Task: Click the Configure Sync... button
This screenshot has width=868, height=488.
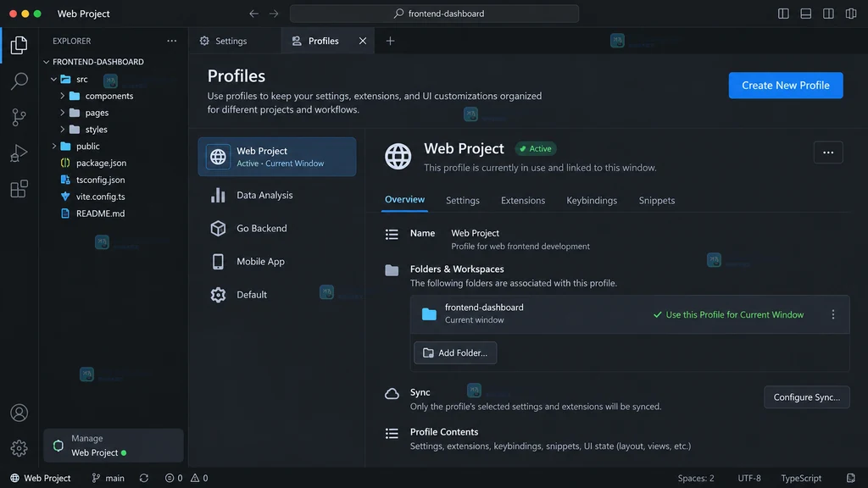Action: 807,397
